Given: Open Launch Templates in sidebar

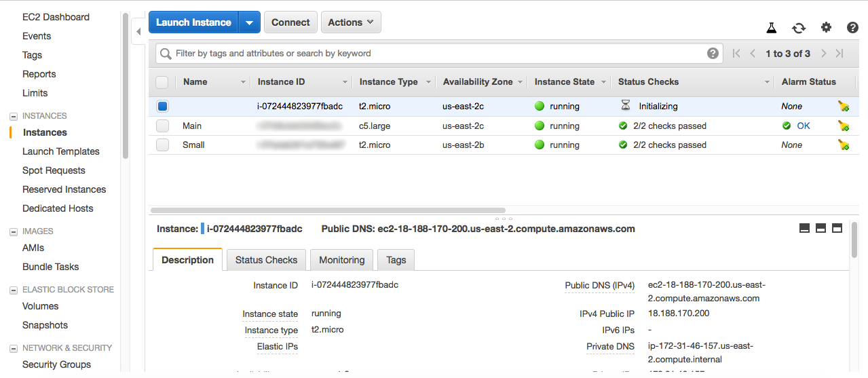Looking at the screenshot, I should (x=61, y=151).
